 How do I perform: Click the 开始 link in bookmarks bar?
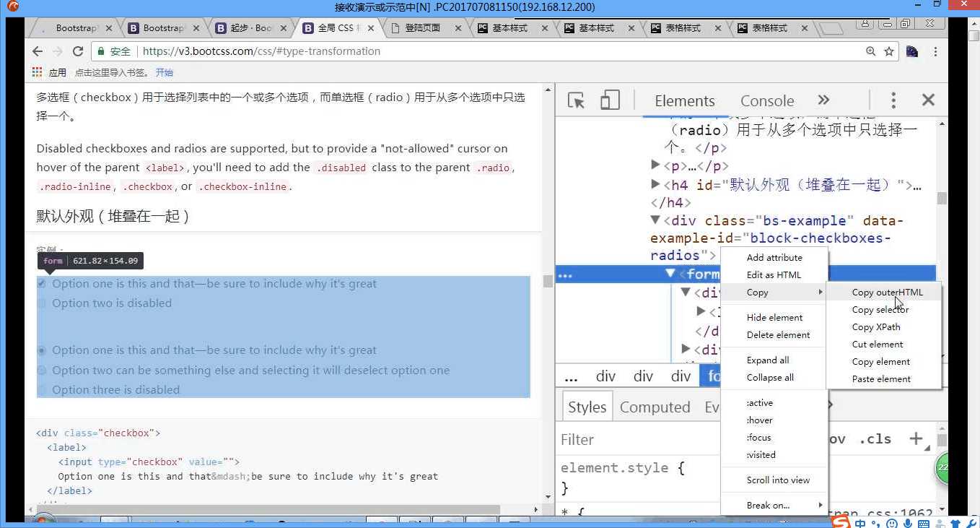point(164,72)
